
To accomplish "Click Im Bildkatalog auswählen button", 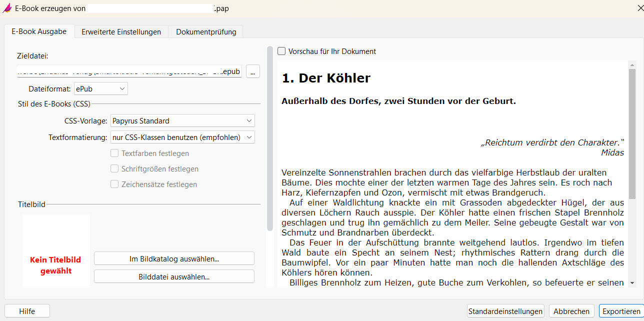I will coord(174,258).
